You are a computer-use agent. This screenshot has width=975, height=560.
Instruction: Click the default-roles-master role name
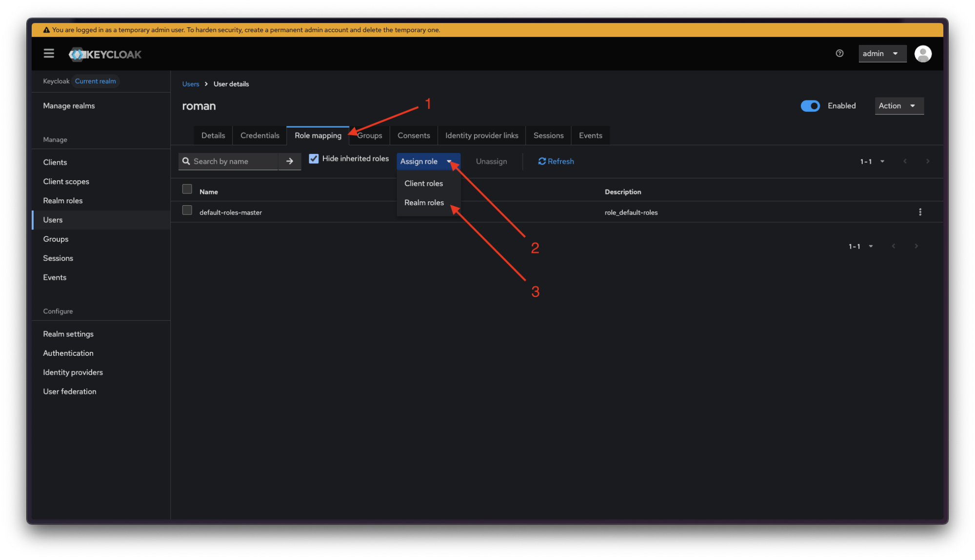[231, 212]
